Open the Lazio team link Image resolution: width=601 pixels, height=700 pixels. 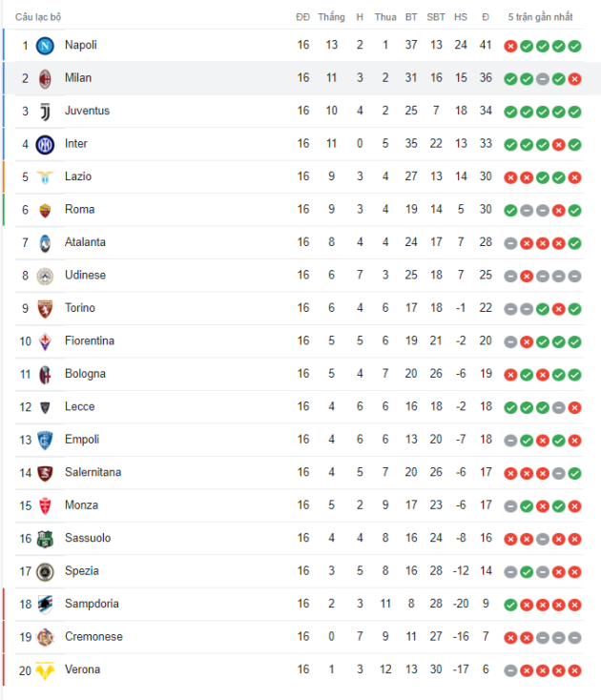click(x=78, y=176)
